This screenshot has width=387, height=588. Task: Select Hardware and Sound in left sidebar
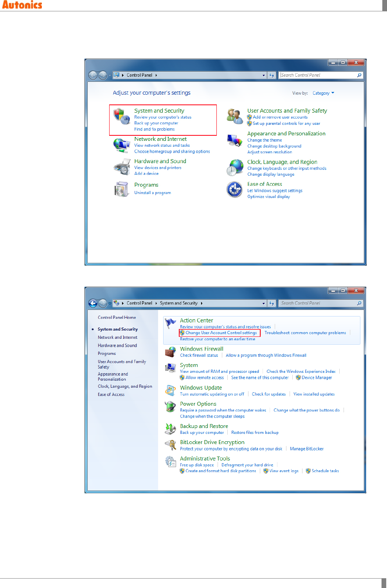point(117,345)
